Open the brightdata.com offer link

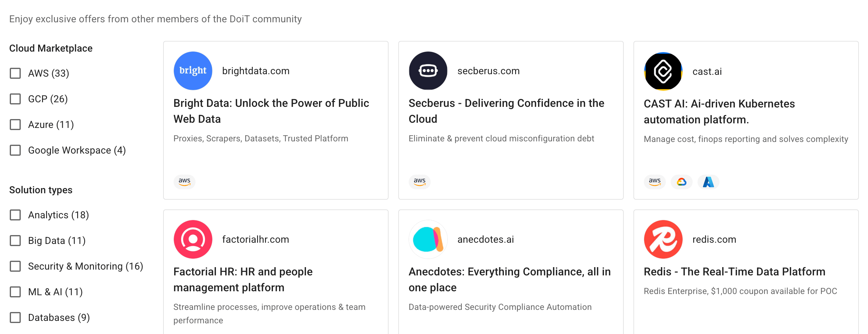(256, 71)
